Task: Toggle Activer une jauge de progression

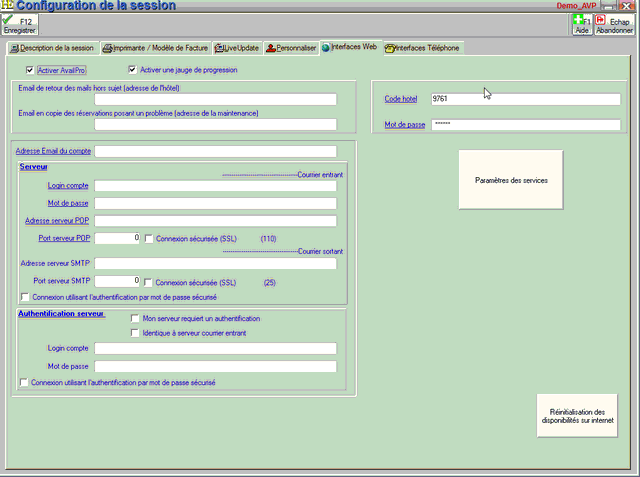Action: pos(133,70)
